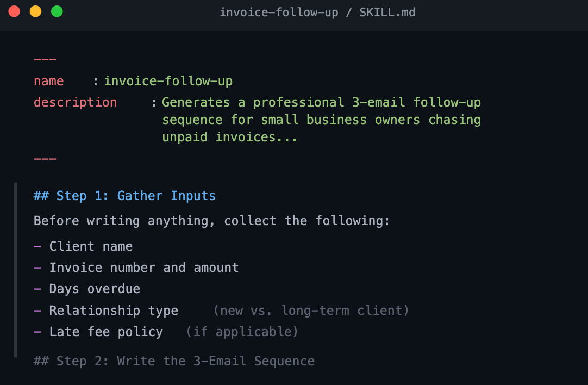Click the invoice-follow-up / SKILL.md title
Image resolution: width=588 pixels, height=385 pixels.
point(317,13)
